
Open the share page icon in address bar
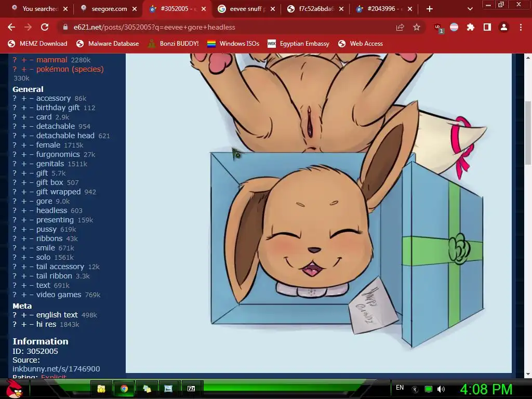pyautogui.click(x=400, y=27)
